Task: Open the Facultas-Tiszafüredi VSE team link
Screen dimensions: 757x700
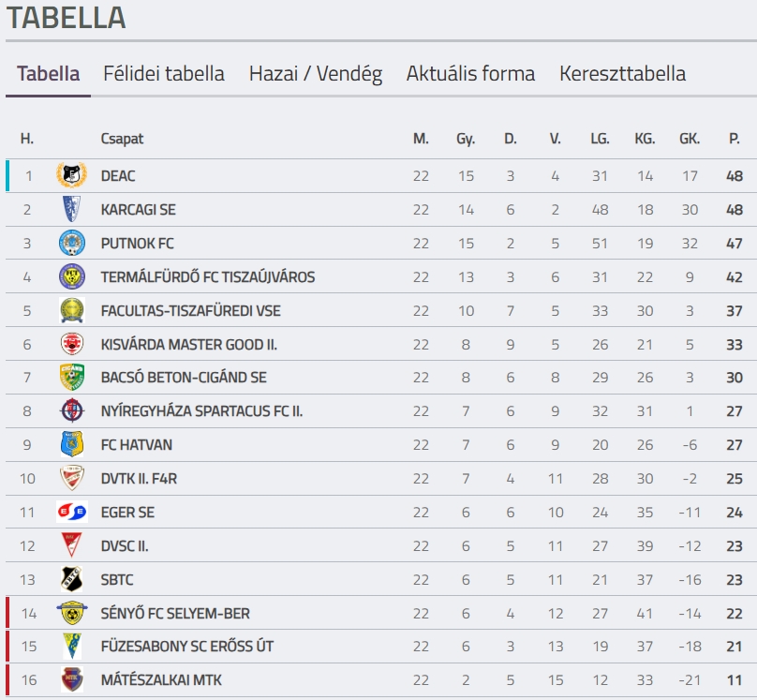Action: [x=191, y=310]
